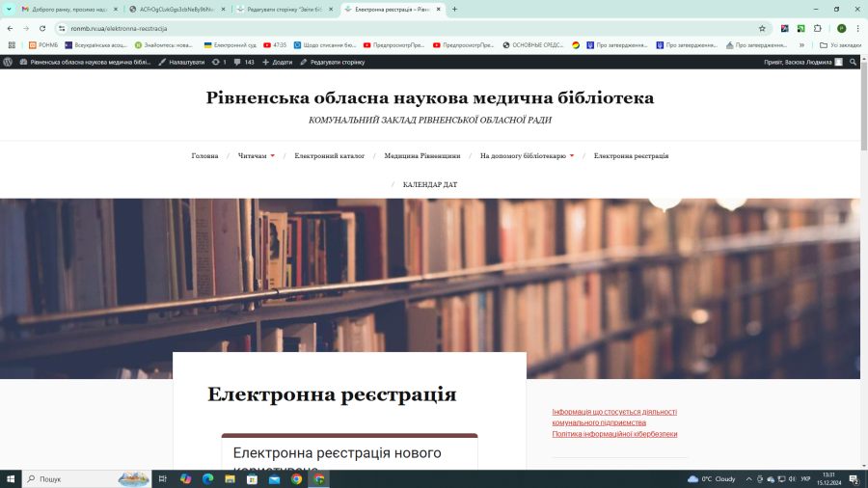Open the Налаштувати customizer link
This screenshot has height=488, width=868.
[181, 62]
